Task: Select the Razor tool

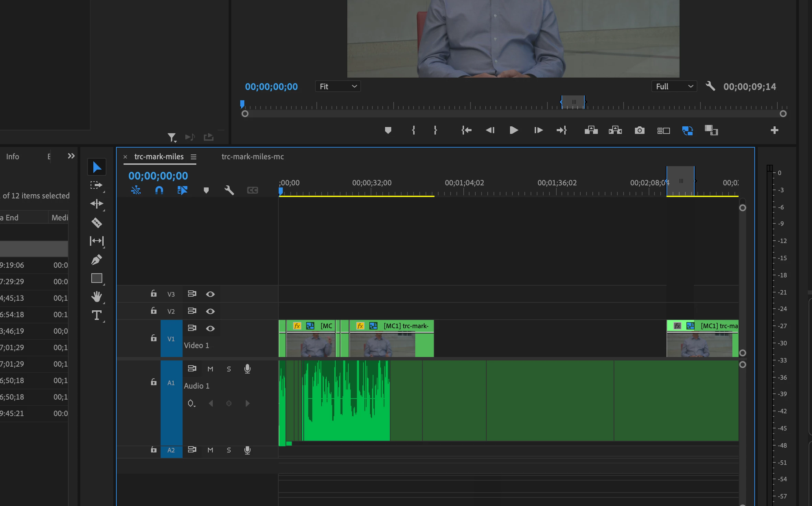Action: point(96,223)
